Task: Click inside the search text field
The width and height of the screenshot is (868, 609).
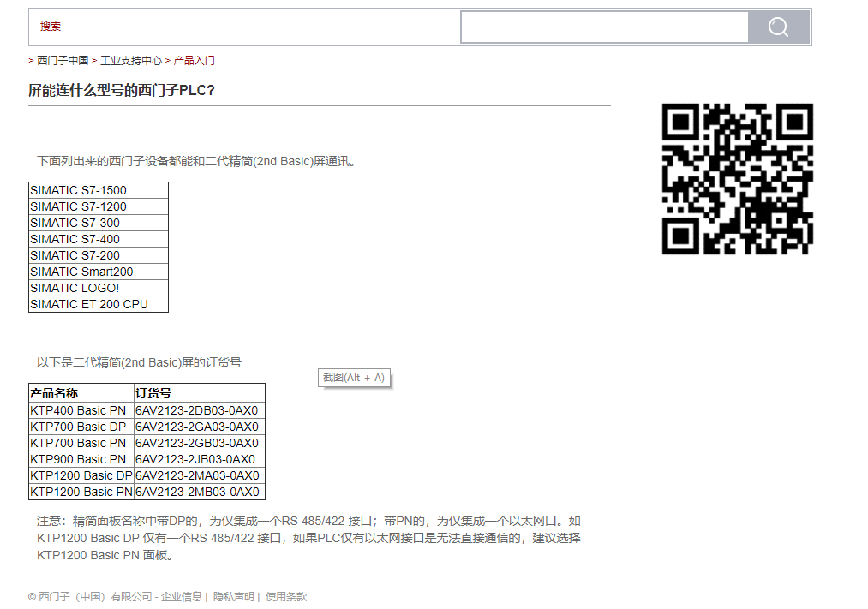Action: coord(604,27)
